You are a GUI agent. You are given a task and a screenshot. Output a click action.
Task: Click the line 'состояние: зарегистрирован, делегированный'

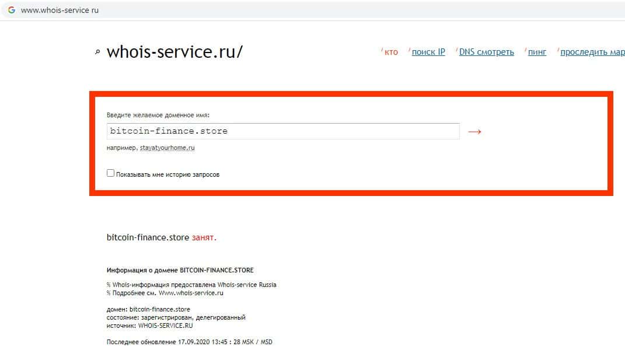pos(176,317)
